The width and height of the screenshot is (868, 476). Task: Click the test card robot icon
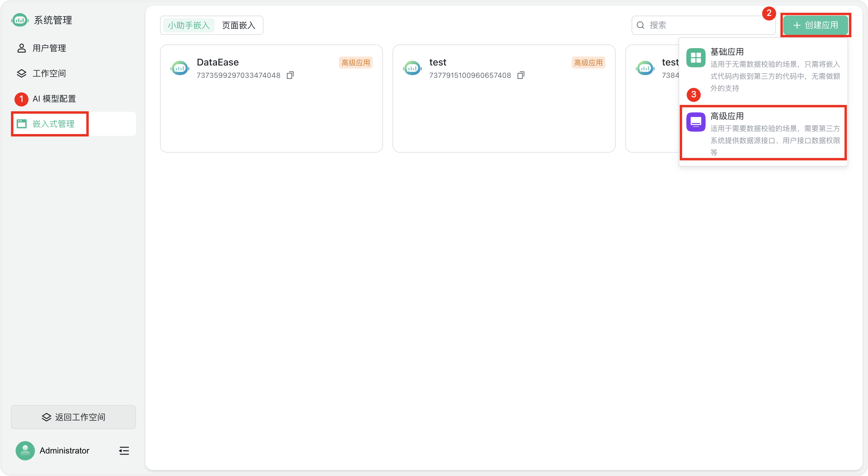click(x=412, y=68)
